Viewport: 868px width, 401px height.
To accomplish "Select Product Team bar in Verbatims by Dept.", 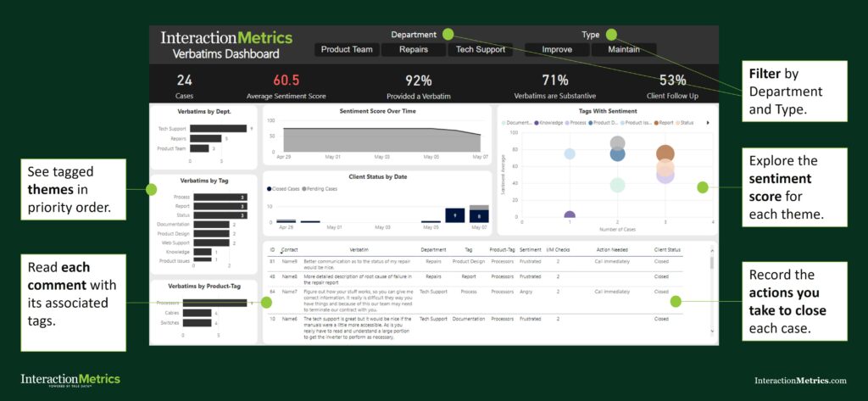I will (199, 148).
